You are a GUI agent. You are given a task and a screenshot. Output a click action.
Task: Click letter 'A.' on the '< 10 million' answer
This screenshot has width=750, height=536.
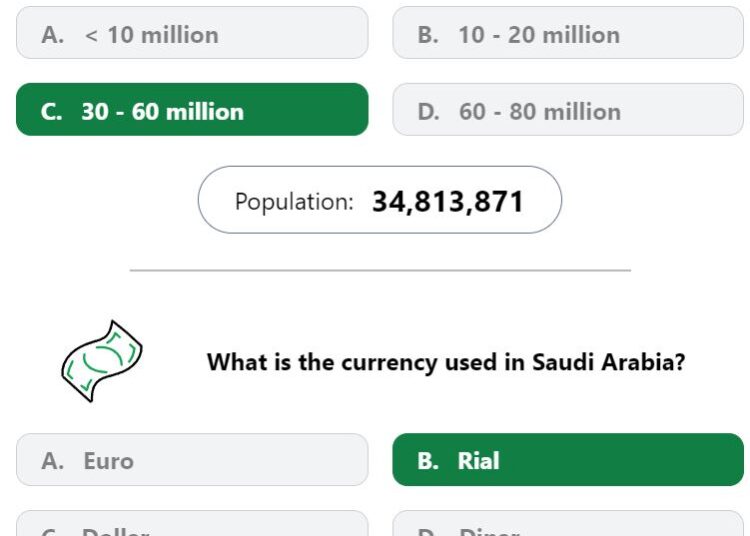click(x=53, y=35)
